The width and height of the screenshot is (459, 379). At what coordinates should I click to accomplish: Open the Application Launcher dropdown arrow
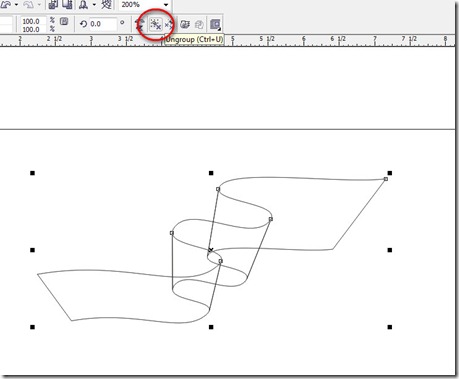pos(94,4)
